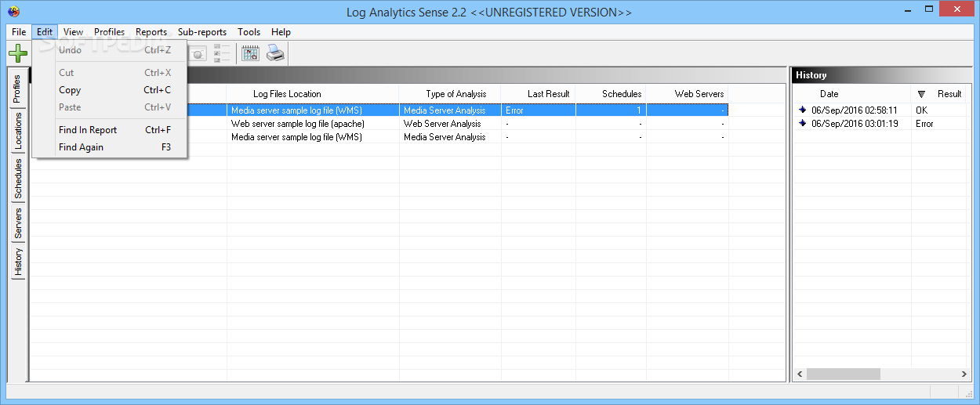Open the Reports menu
980x405 pixels.
(x=151, y=32)
